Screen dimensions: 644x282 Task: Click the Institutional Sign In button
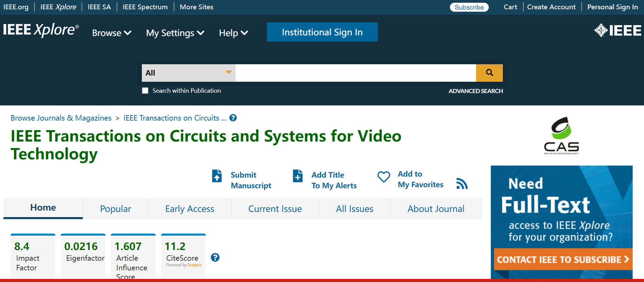[x=322, y=32]
